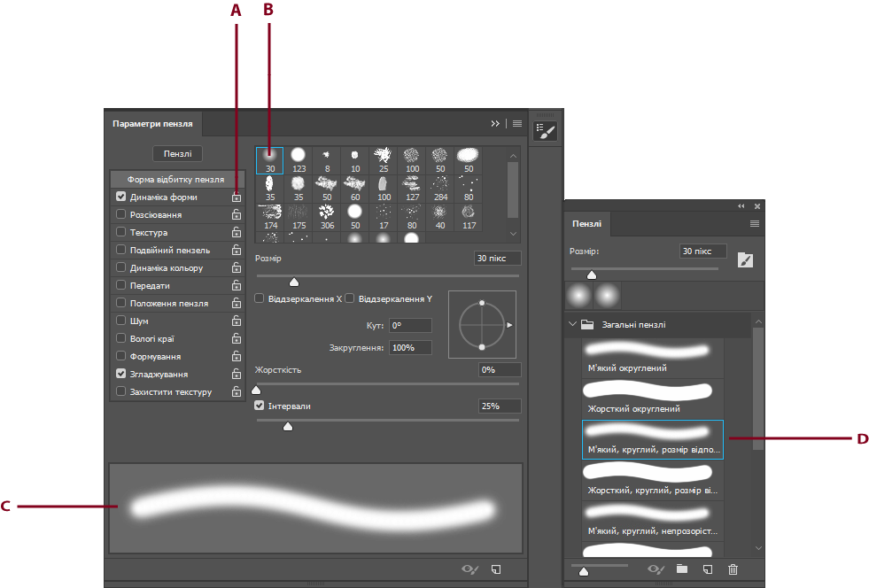The height and width of the screenshot is (588, 869).
Task: Check Віддзеркалення X
Action: [259, 298]
